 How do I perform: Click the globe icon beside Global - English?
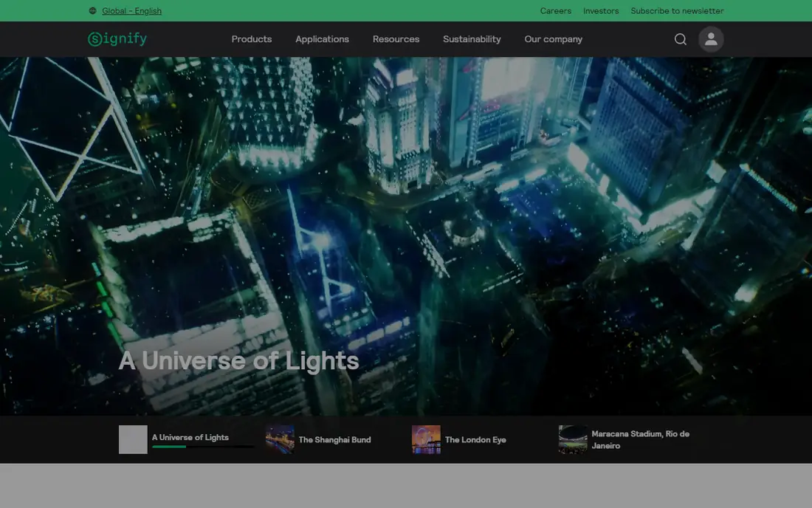click(x=93, y=11)
